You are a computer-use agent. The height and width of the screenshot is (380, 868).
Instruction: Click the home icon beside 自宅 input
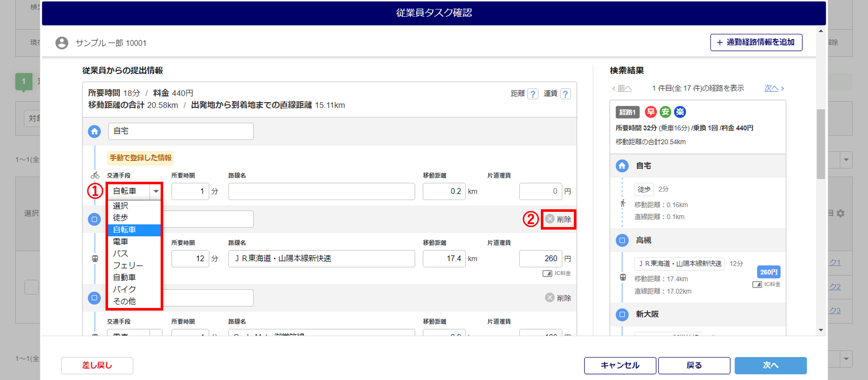(x=95, y=131)
